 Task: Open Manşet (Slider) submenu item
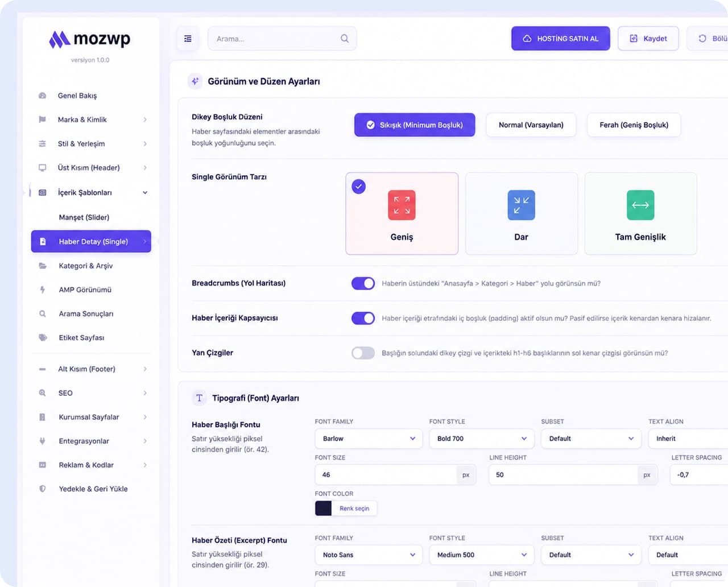pyautogui.click(x=84, y=217)
